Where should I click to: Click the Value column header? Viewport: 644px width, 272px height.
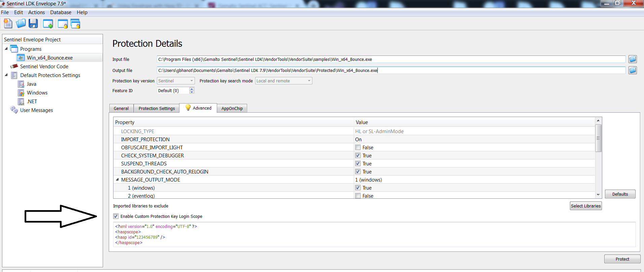475,122
